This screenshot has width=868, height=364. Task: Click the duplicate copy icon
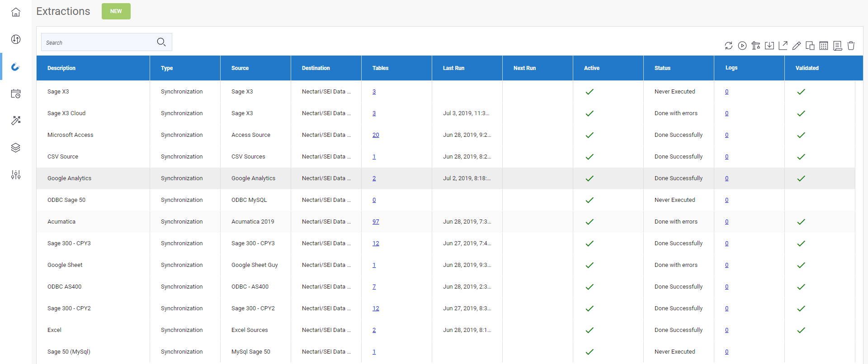tap(810, 46)
